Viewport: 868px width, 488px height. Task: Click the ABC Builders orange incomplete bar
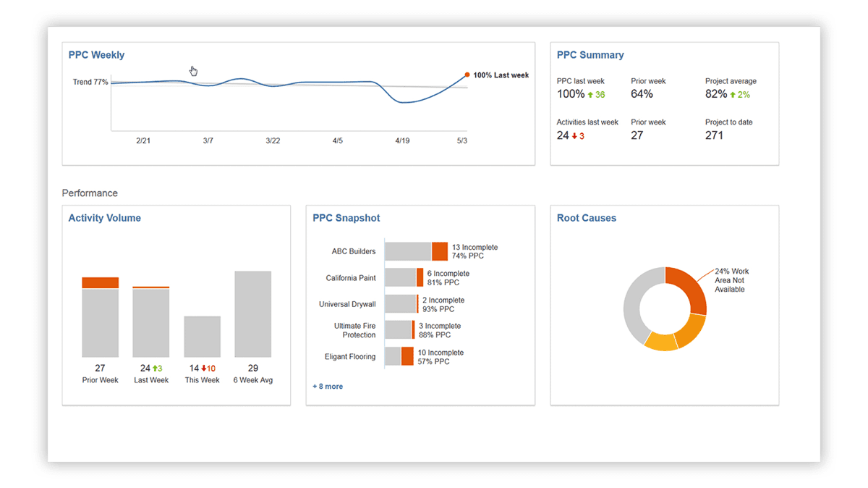[439, 251]
